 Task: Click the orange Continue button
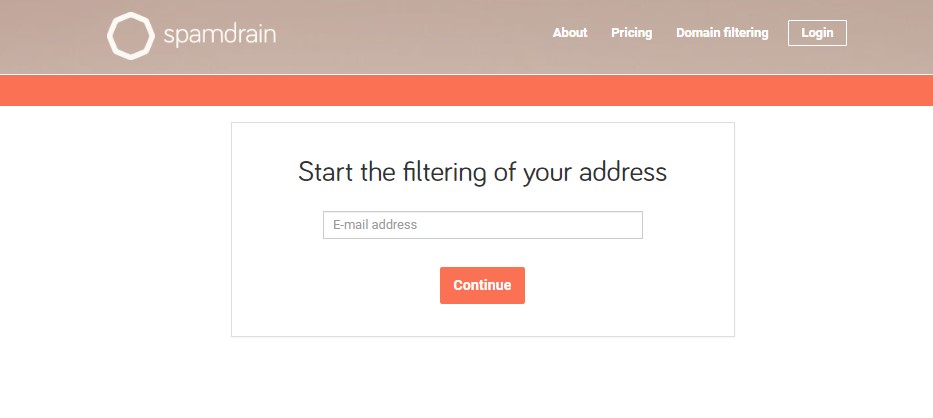482,285
